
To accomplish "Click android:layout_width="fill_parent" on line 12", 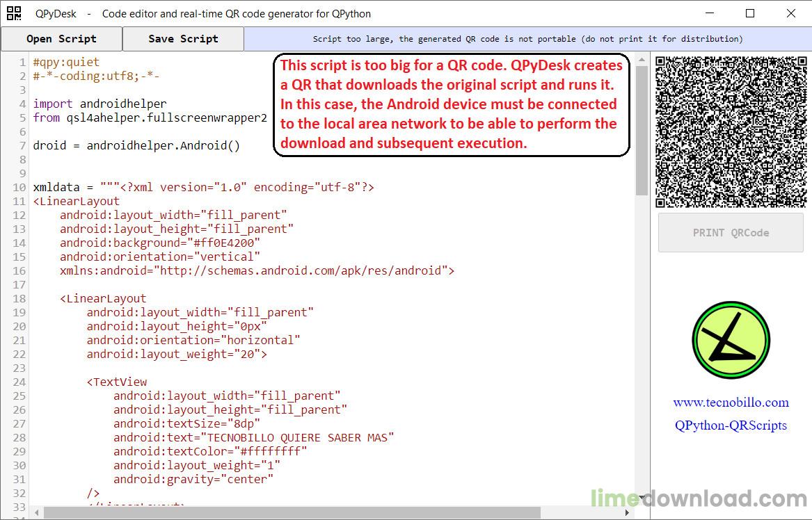I will pyautogui.click(x=173, y=216).
